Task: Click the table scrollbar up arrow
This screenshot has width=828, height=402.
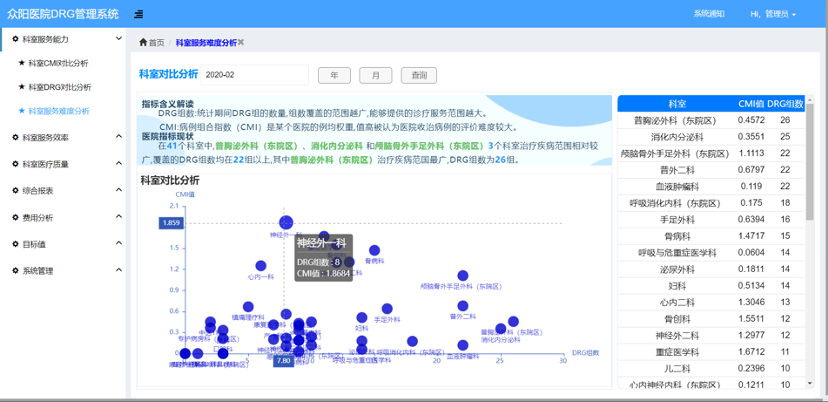Action: pos(810,99)
